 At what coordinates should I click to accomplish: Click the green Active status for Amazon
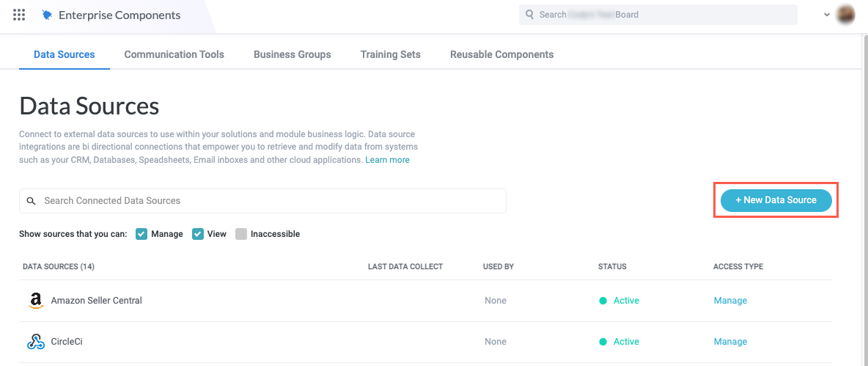[x=619, y=301]
